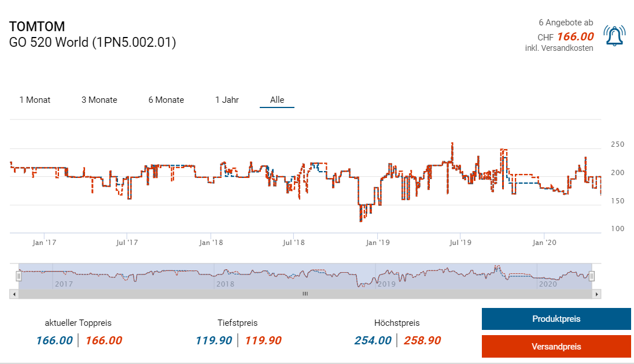Screen dimensions: 634x364
Task: Click the orange Höchstpreis value 258.90
Action: pos(422,340)
